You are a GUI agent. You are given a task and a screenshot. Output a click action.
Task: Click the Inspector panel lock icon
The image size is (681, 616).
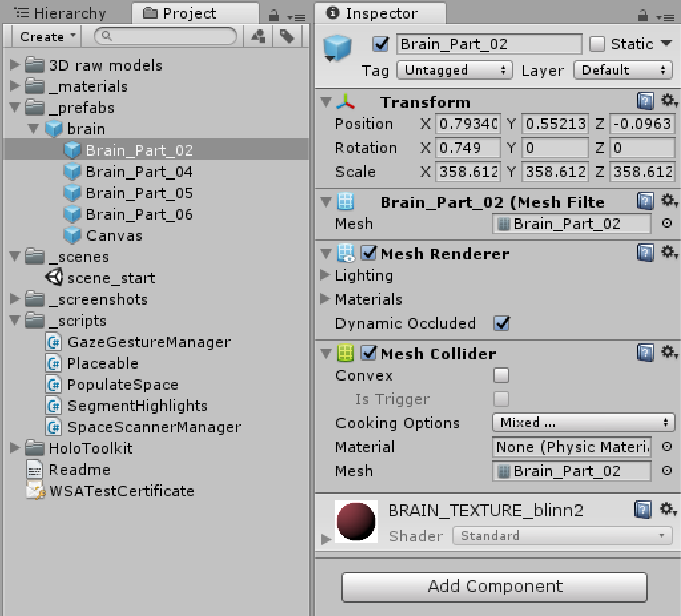642,15
